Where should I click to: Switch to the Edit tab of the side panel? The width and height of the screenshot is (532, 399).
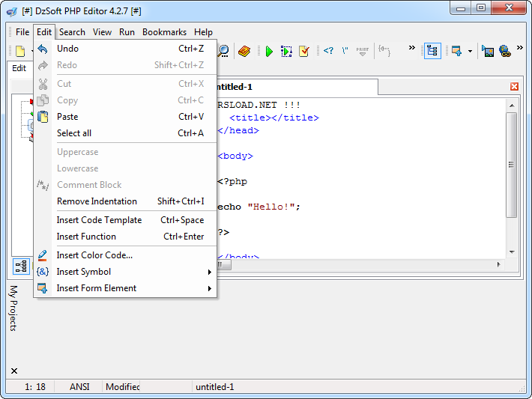(19, 68)
